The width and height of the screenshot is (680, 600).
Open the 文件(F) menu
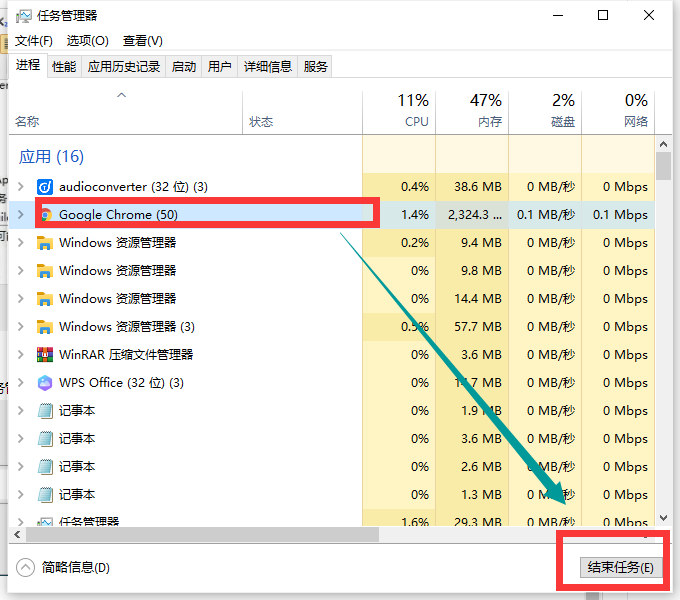tap(33, 41)
